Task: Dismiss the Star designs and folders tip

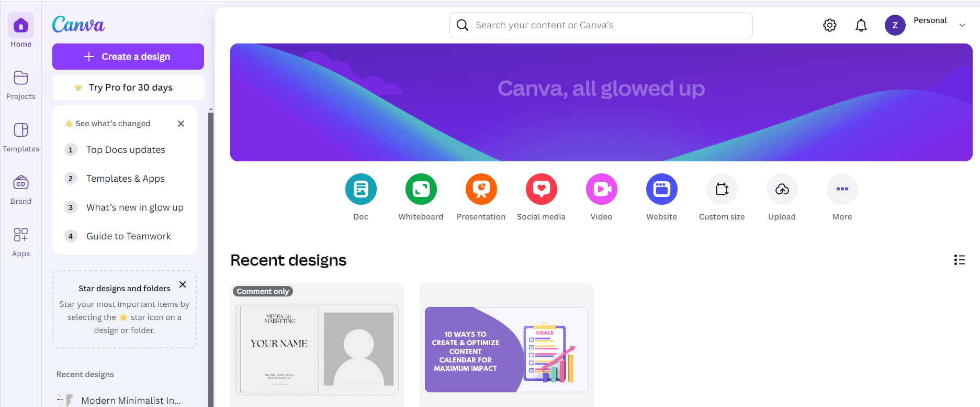Action: coord(183,284)
